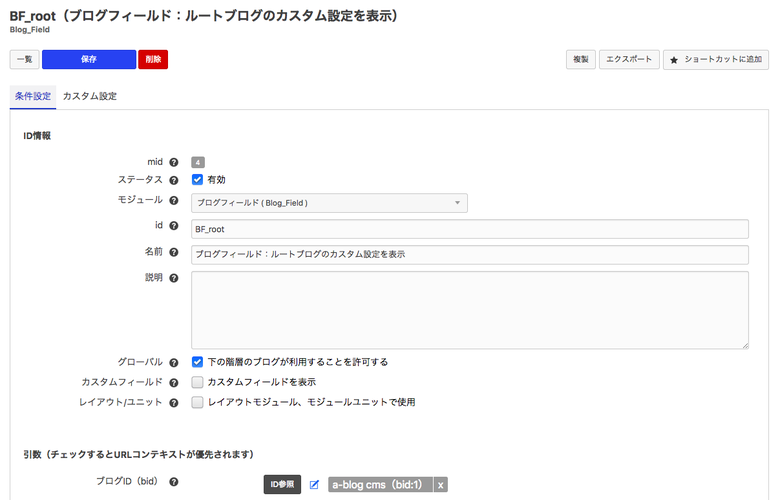The width and height of the screenshot is (780, 500).
Task: Open the モジュール Blog_Field dropdown
Action: pyautogui.click(x=329, y=203)
